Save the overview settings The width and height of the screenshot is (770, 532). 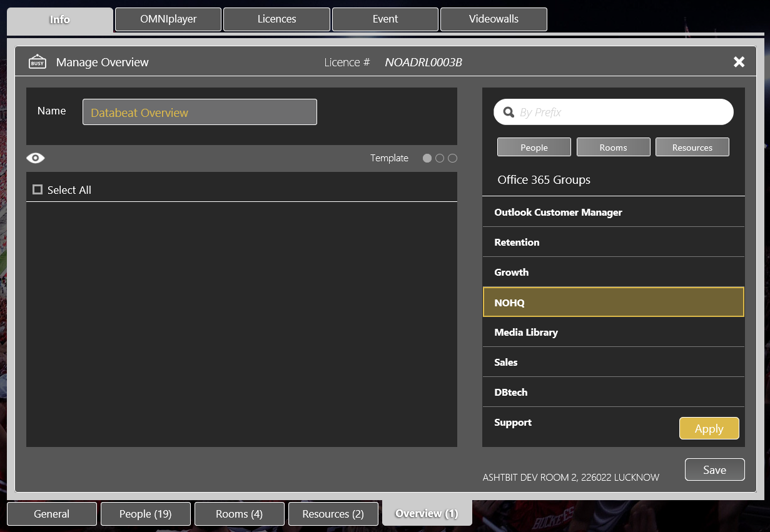[715, 470]
